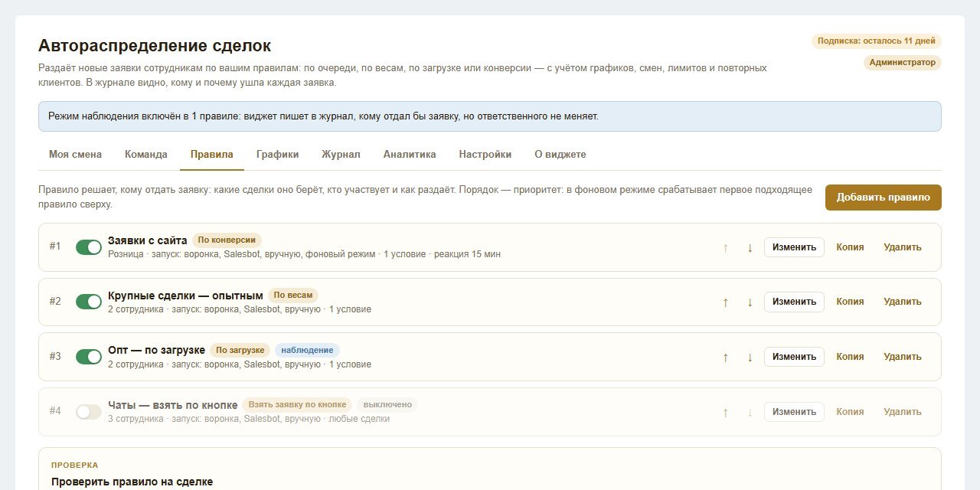Open the 'Журнал' tab
This screenshot has width=980, height=490.
(x=341, y=154)
